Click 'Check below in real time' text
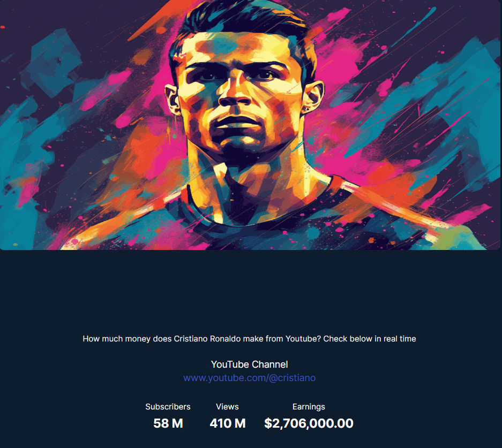 (x=370, y=339)
